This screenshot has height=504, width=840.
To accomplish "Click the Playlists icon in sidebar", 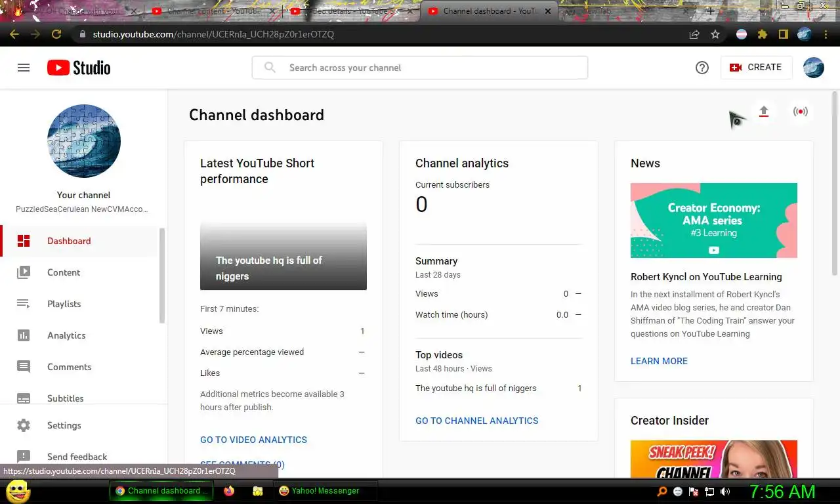I will pyautogui.click(x=24, y=304).
